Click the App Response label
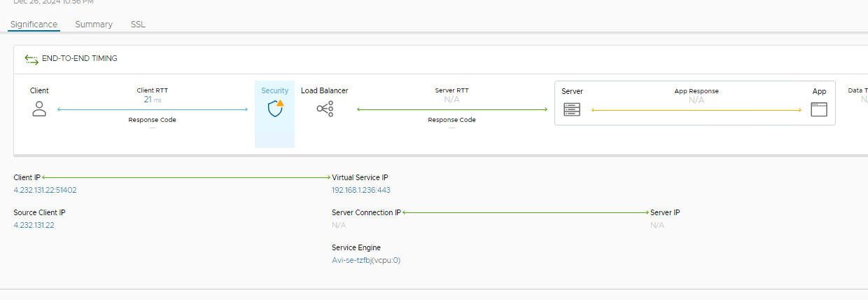Screen dimensions: 868x300 coord(696,91)
